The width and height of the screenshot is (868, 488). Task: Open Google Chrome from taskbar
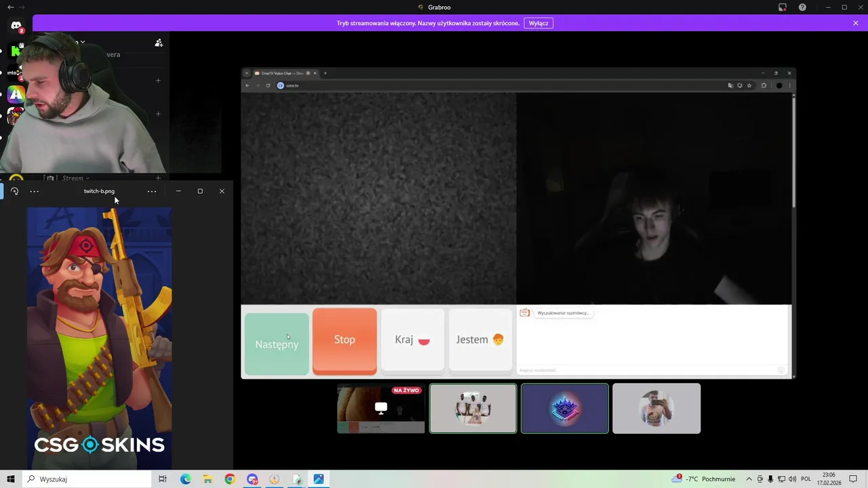point(230,479)
